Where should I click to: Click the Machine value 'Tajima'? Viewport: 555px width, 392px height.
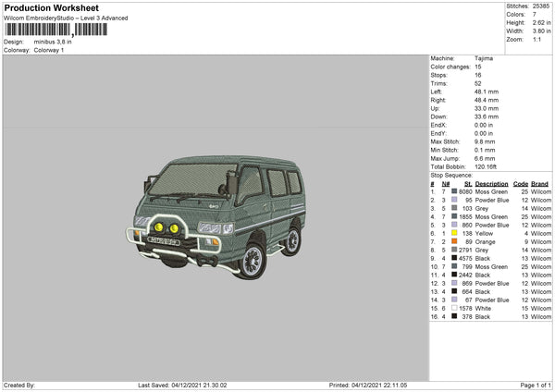(484, 58)
